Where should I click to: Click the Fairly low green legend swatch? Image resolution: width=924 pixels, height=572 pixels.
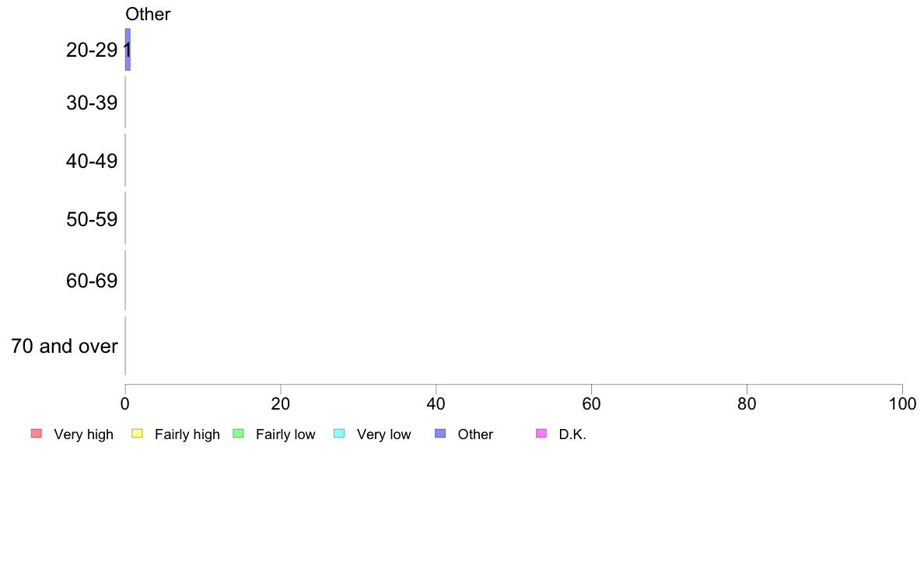point(238,434)
